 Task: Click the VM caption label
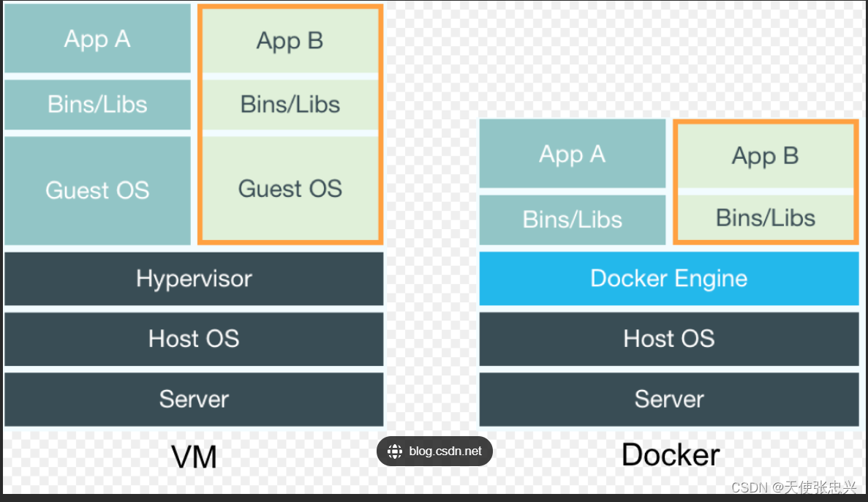tap(194, 457)
